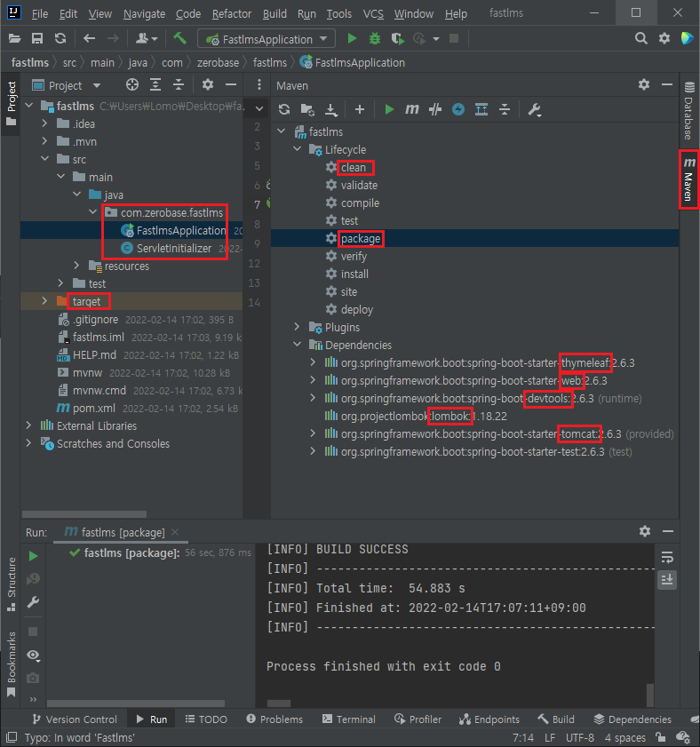
Task: Collapse all icon in Maven toolbar
Action: pos(505,109)
